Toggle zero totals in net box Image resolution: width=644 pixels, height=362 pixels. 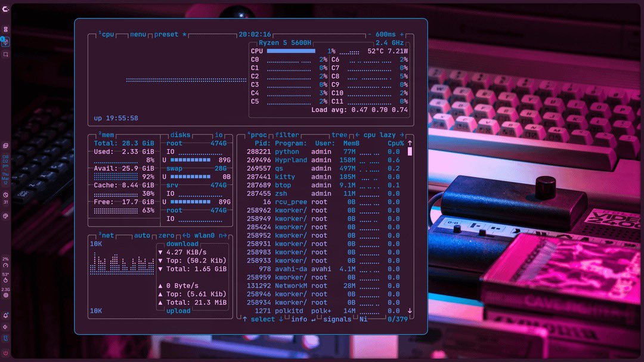(166, 236)
